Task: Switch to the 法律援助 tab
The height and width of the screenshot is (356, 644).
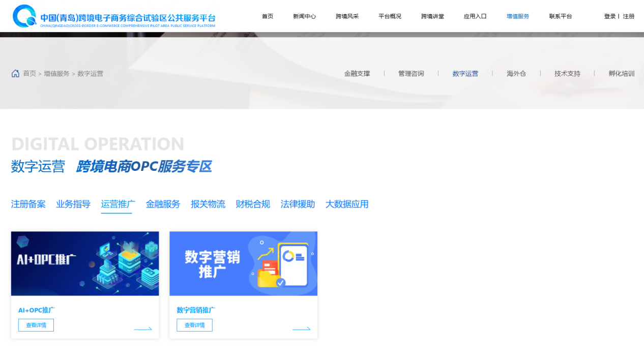Action: point(298,204)
